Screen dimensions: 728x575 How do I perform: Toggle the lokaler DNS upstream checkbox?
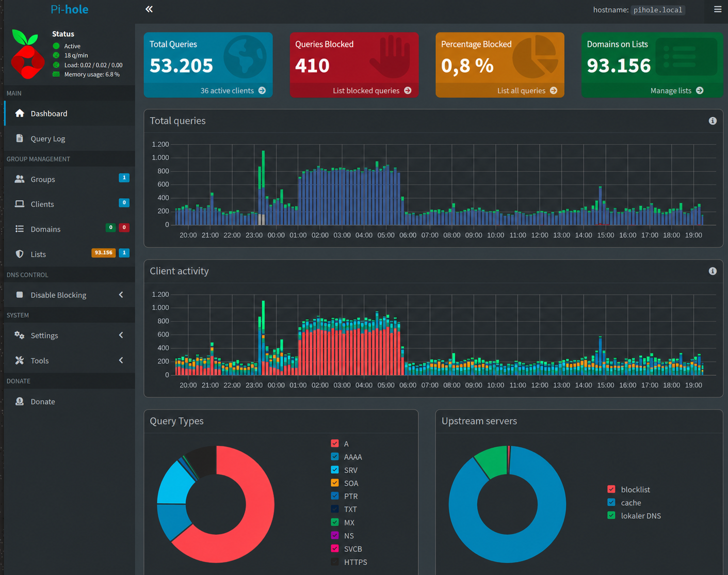[611, 515]
